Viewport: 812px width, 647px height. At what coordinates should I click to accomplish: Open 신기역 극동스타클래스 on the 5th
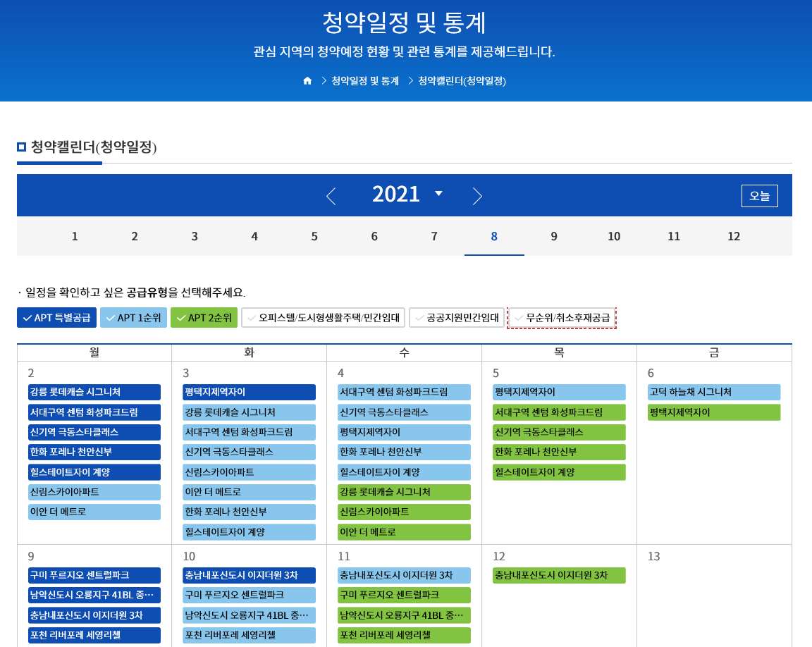[x=559, y=432]
